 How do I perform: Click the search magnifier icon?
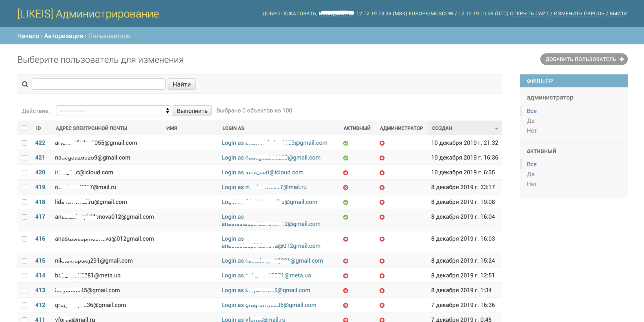point(25,84)
